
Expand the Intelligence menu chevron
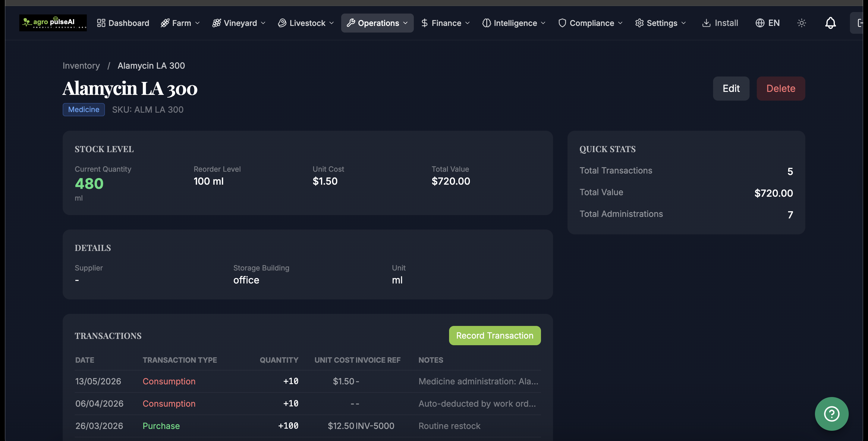pos(543,23)
